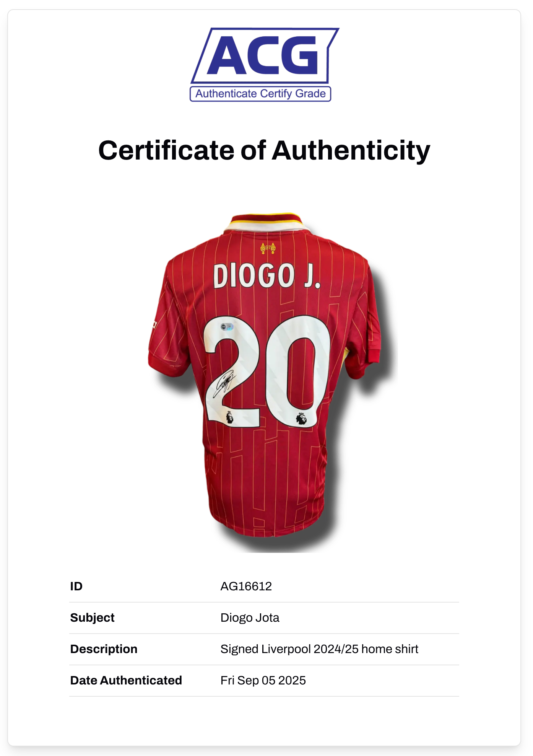Click the Certificate of Authenticity heading
The image size is (533, 756).
tap(264, 150)
